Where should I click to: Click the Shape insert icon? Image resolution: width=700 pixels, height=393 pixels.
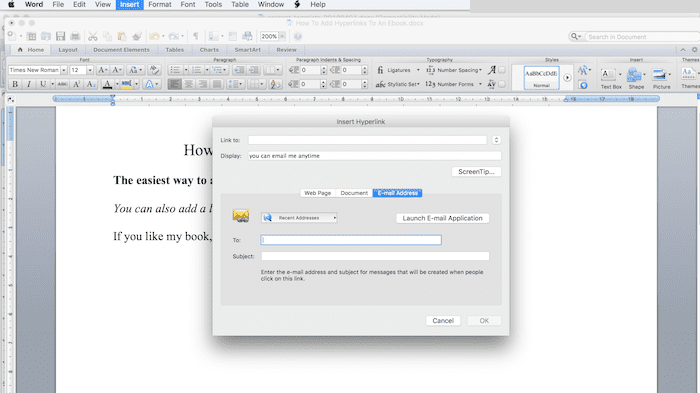click(x=634, y=74)
